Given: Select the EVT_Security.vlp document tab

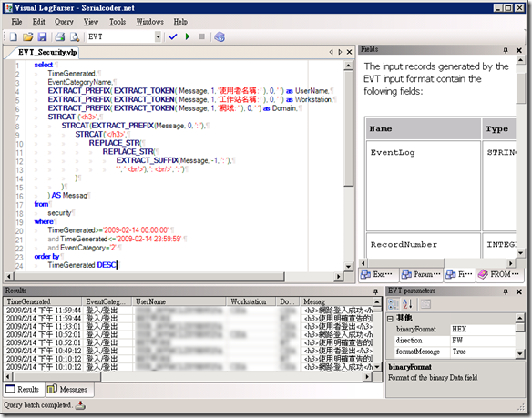Looking at the screenshot, I should click(x=46, y=52).
